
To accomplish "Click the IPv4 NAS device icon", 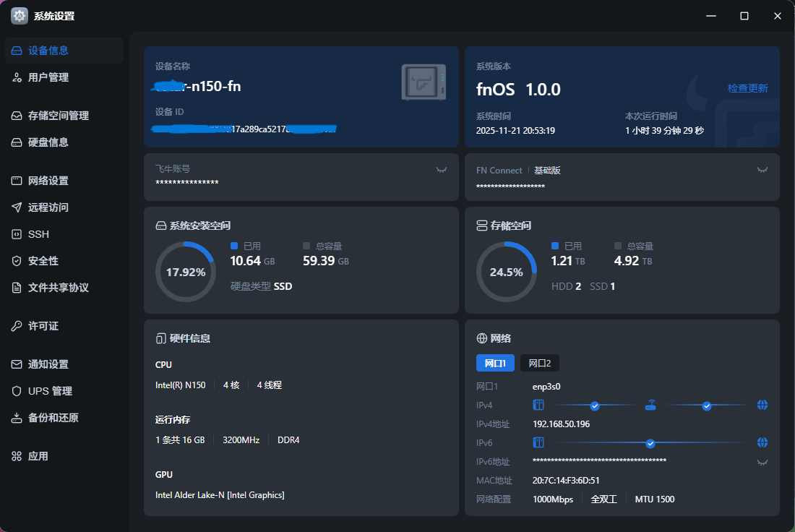I will click(x=538, y=406).
